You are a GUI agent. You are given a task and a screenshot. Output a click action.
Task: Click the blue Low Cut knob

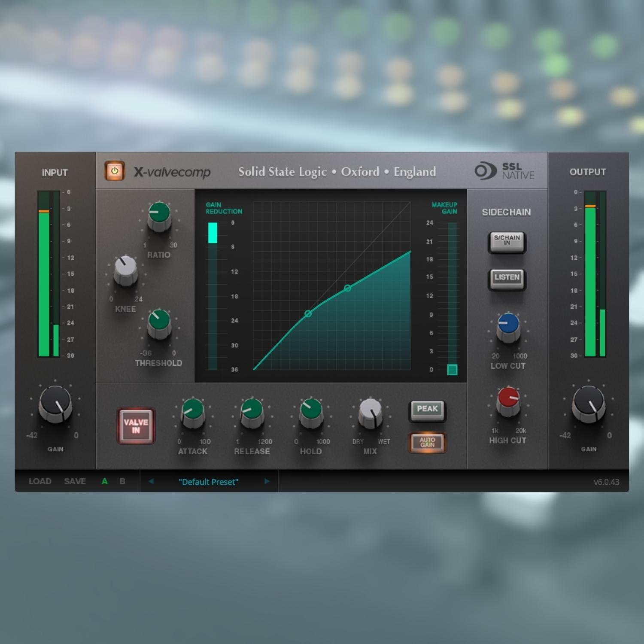coord(508,328)
